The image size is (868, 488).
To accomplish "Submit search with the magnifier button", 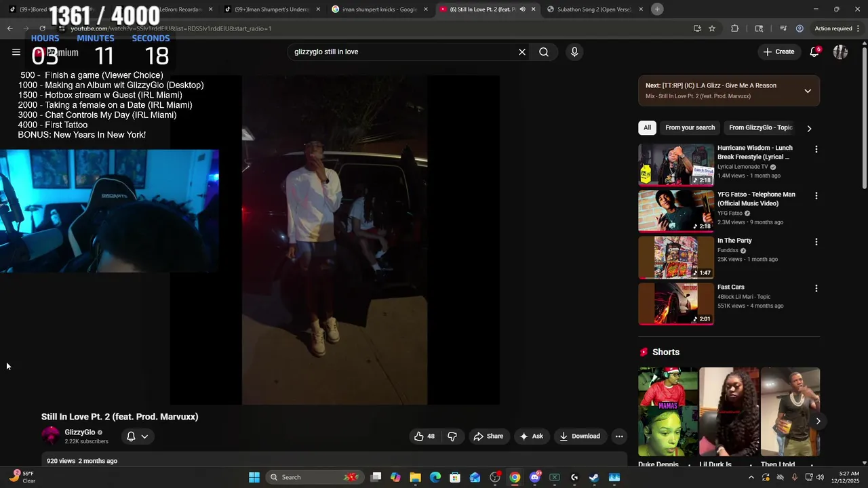I will [544, 52].
